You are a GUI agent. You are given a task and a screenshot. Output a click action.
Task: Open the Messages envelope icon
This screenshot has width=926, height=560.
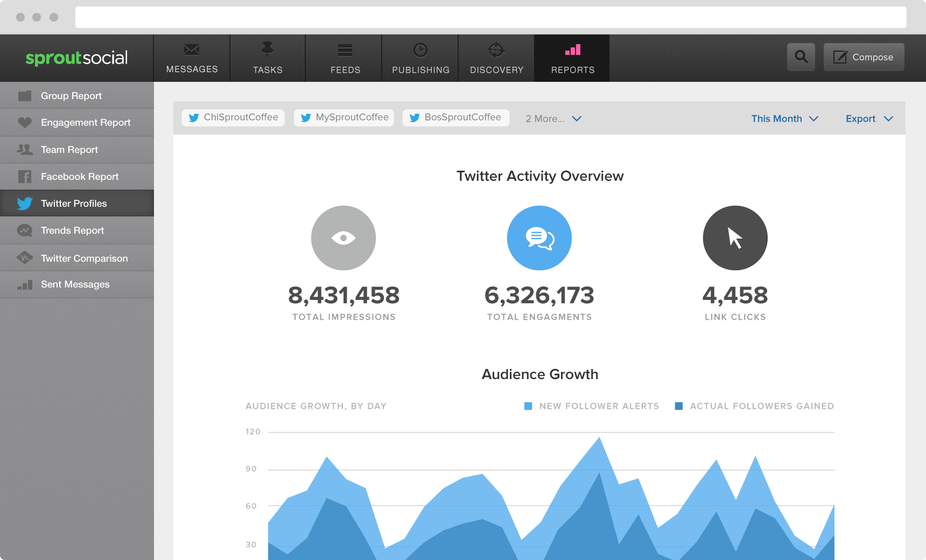coord(192,50)
